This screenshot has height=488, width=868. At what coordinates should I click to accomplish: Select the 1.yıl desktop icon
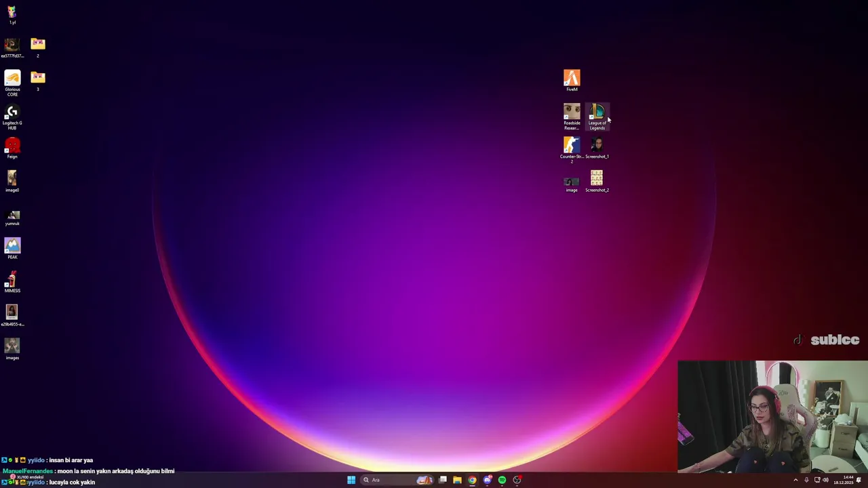(12, 15)
